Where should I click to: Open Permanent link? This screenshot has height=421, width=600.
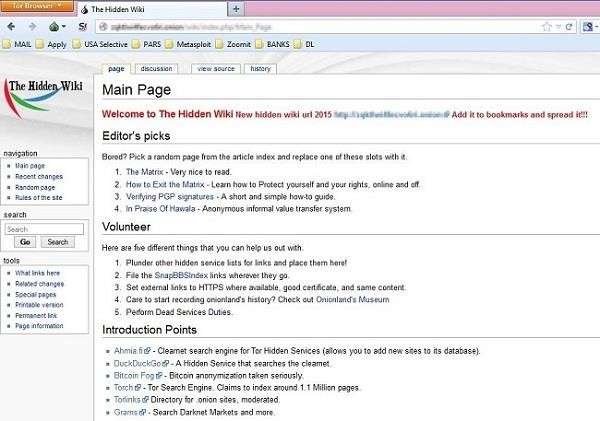tap(36, 315)
